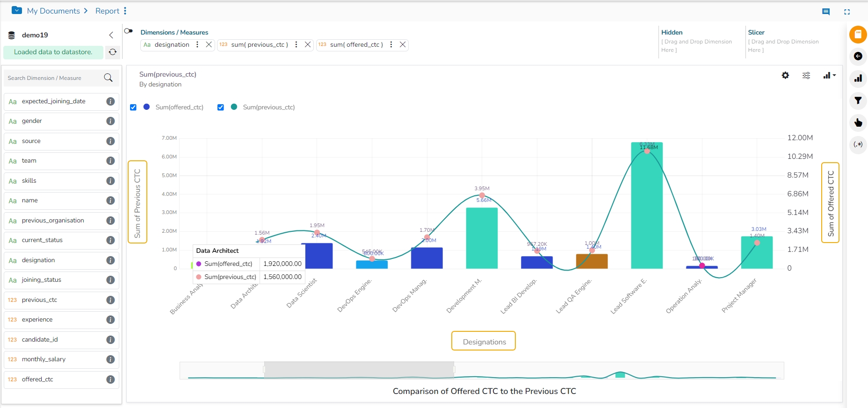Show info for source field

pos(110,141)
